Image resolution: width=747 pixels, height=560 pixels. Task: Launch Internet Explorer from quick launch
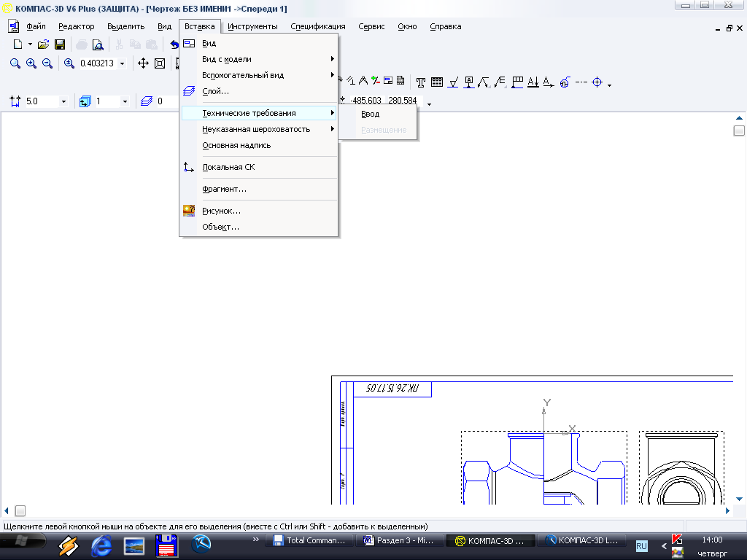coord(101,545)
